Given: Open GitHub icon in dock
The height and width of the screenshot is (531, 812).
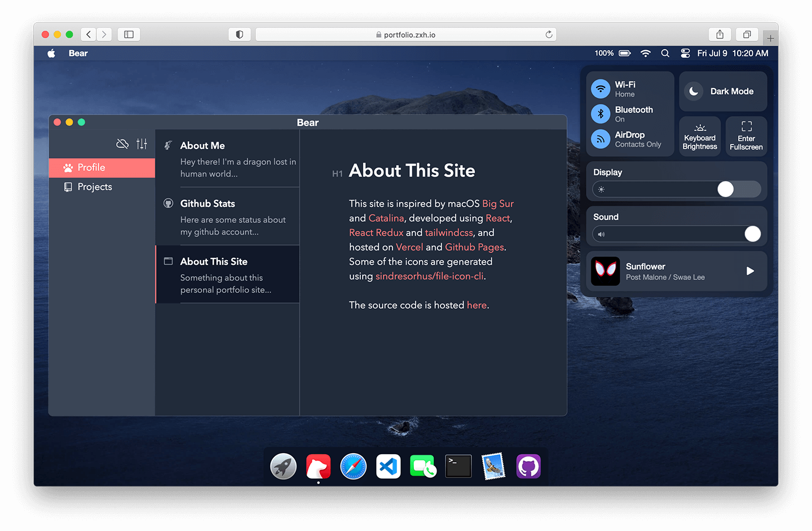Looking at the screenshot, I should [528, 467].
